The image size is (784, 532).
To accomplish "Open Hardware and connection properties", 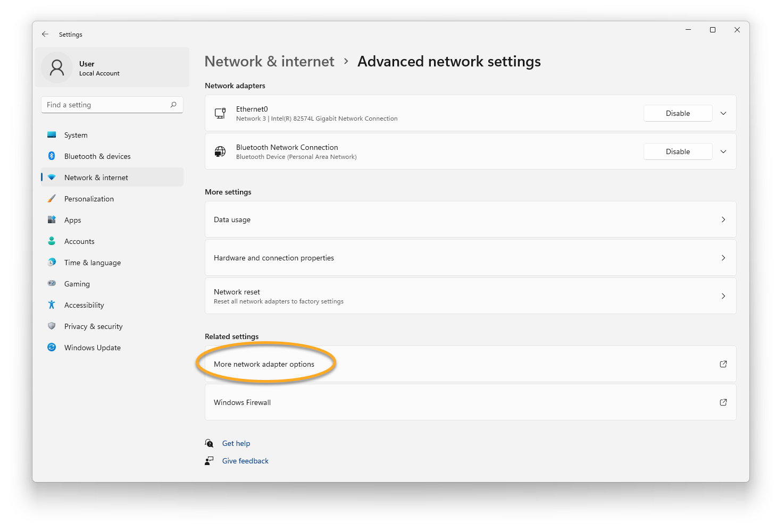I will [x=470, y=258].
